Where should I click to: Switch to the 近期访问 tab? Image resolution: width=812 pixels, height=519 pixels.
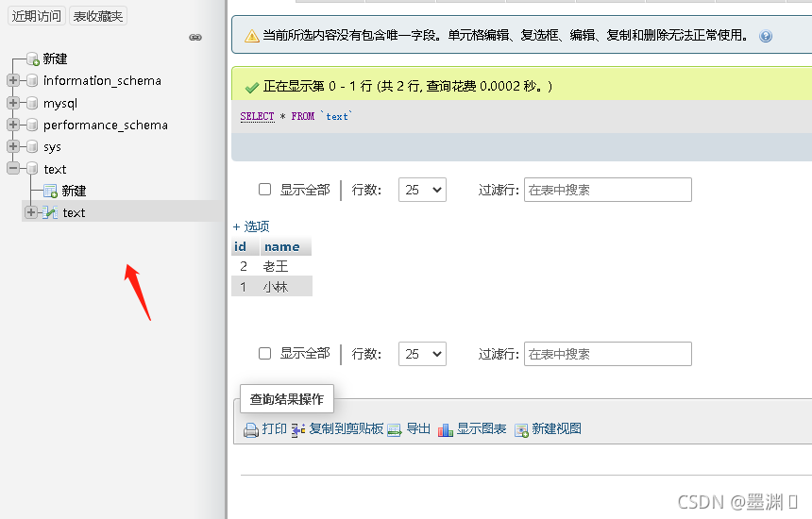click(37, 16)
